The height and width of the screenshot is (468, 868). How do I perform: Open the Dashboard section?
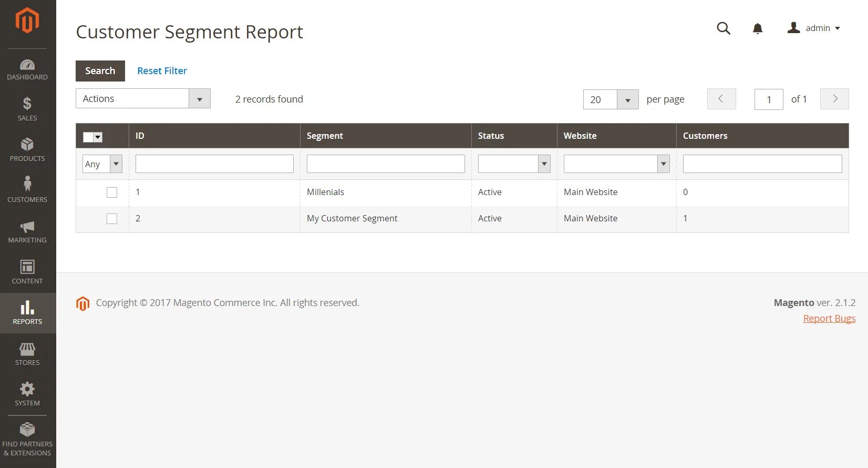[27, 70]
